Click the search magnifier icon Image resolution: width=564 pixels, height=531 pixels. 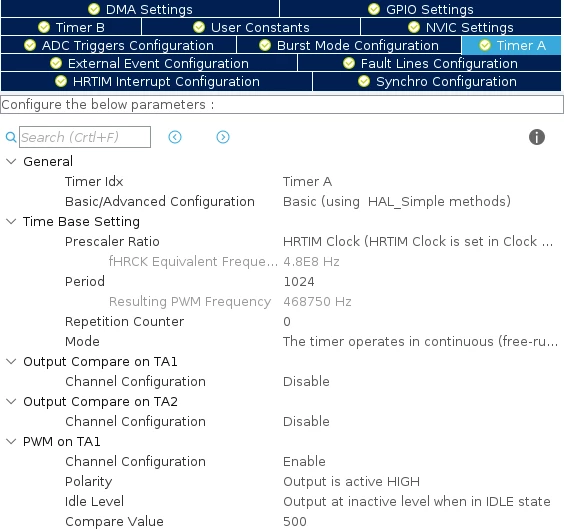pyautogui.click(x=11, y=137)
